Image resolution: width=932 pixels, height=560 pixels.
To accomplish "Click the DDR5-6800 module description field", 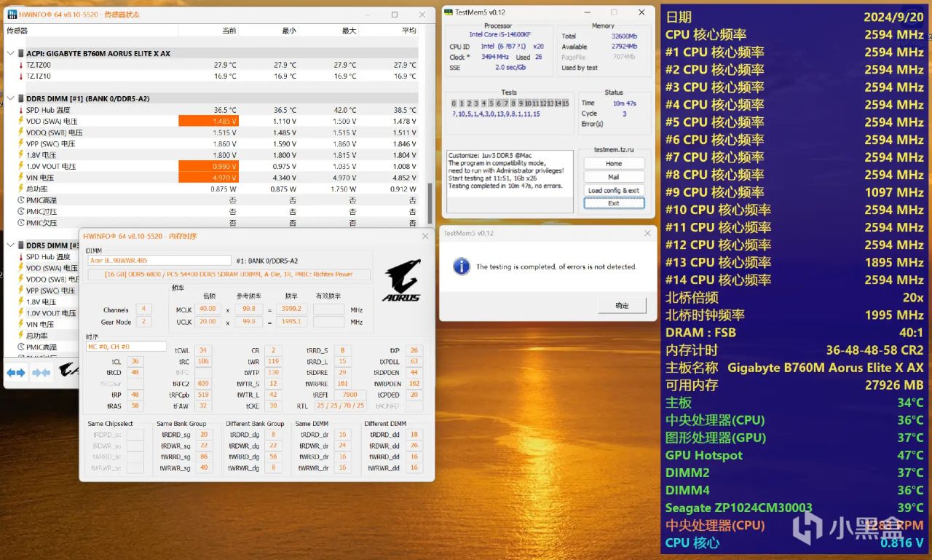I will coord(229,275).
